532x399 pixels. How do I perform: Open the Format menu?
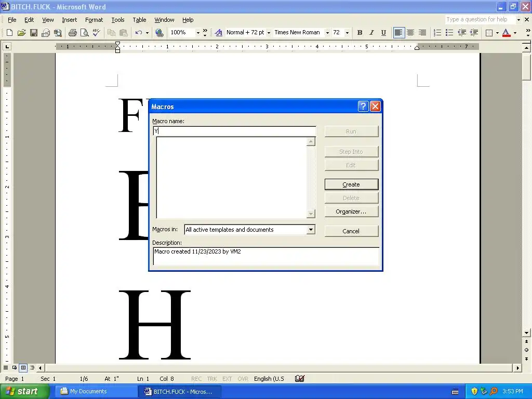pyautogui.click(x=94, y=20)
